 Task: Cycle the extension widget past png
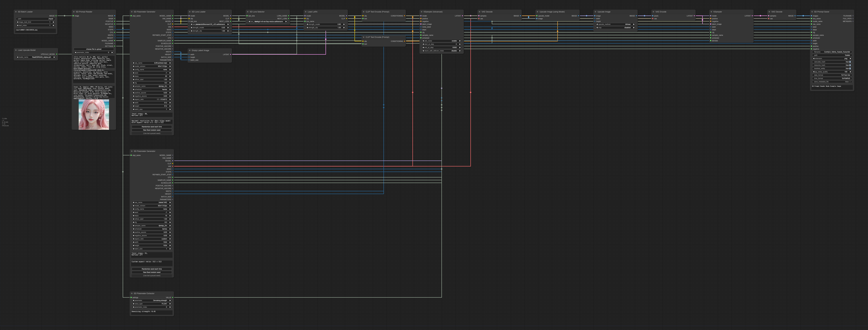(850, 59)
